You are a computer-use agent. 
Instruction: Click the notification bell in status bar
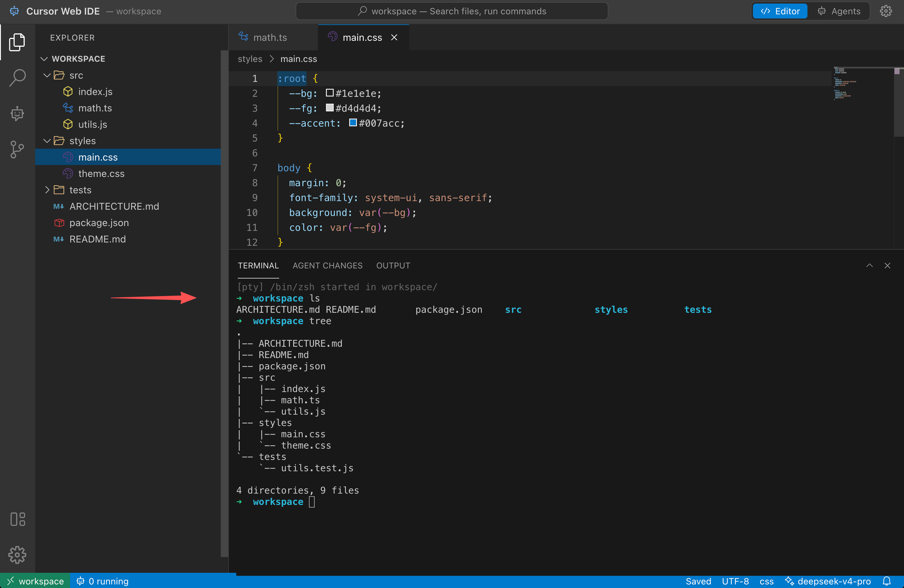tap(886, 581)
